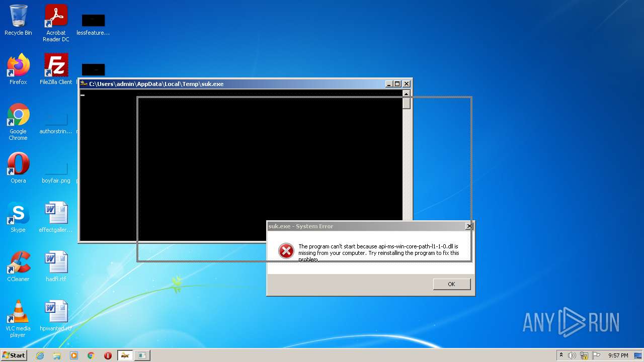
Task: Close the suk.exe System Error dialog
Action: 469,226
